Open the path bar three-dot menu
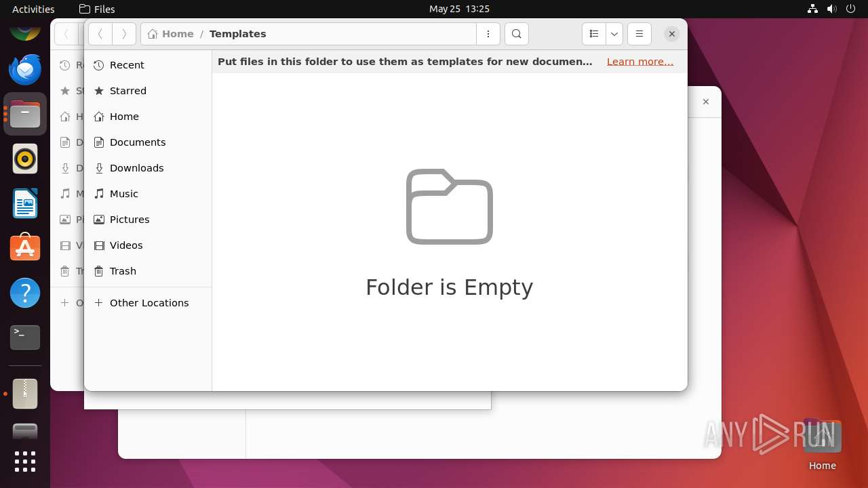868x488 pixels. (x=488, y=34)
